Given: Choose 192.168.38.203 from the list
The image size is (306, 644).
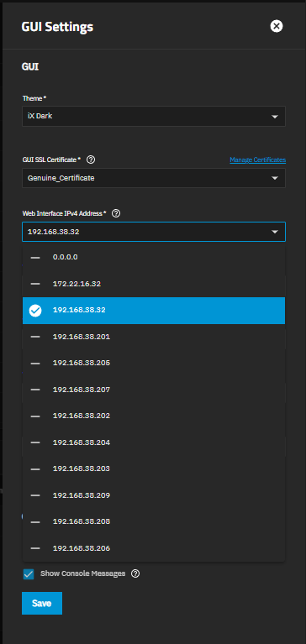Looking at the screenshot, I should 153,469.
